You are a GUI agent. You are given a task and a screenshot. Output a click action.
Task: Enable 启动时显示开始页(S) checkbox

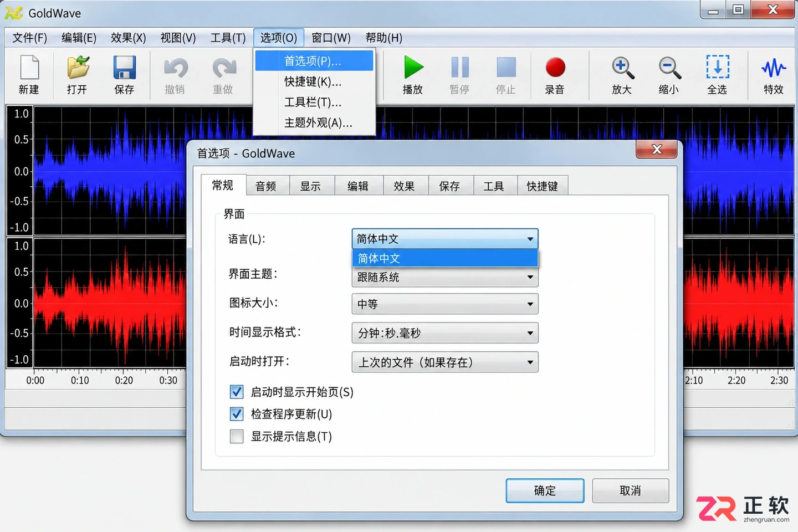(x=237, y=392)
